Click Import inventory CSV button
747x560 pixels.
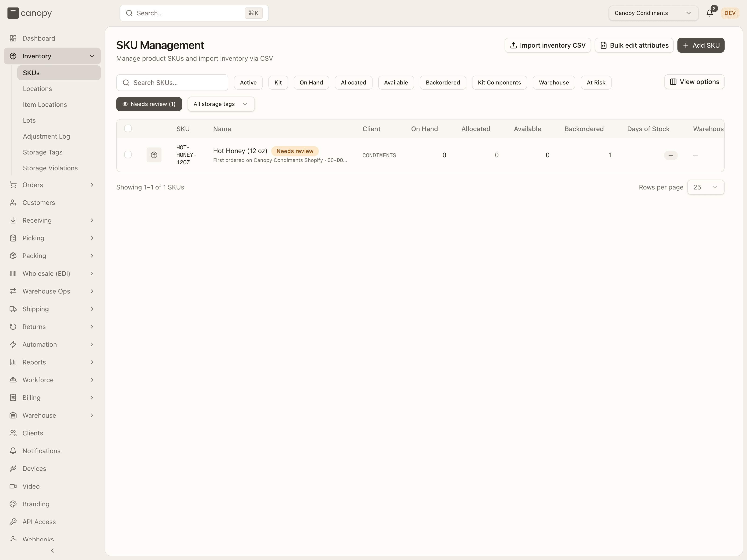[x=547, y=45]
